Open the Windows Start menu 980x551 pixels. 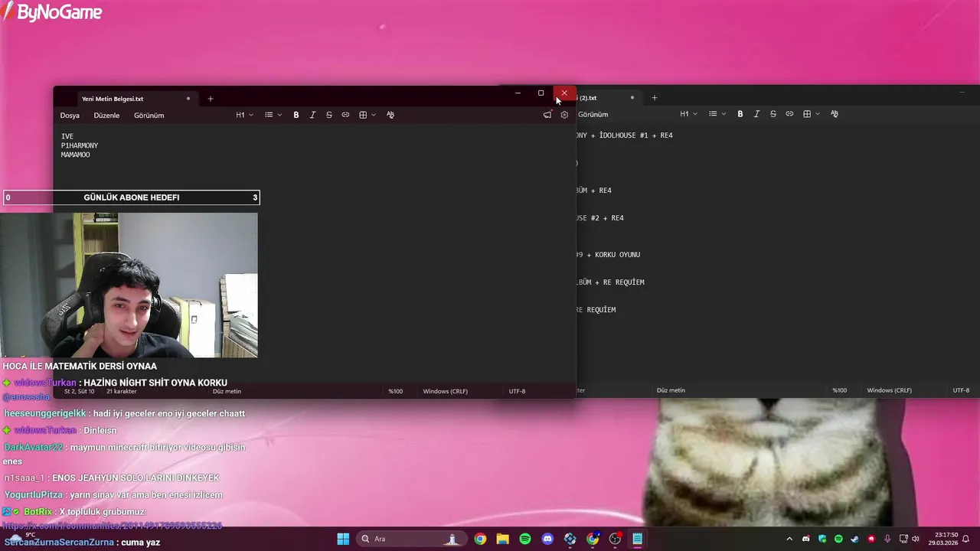(x=343, y=539)
